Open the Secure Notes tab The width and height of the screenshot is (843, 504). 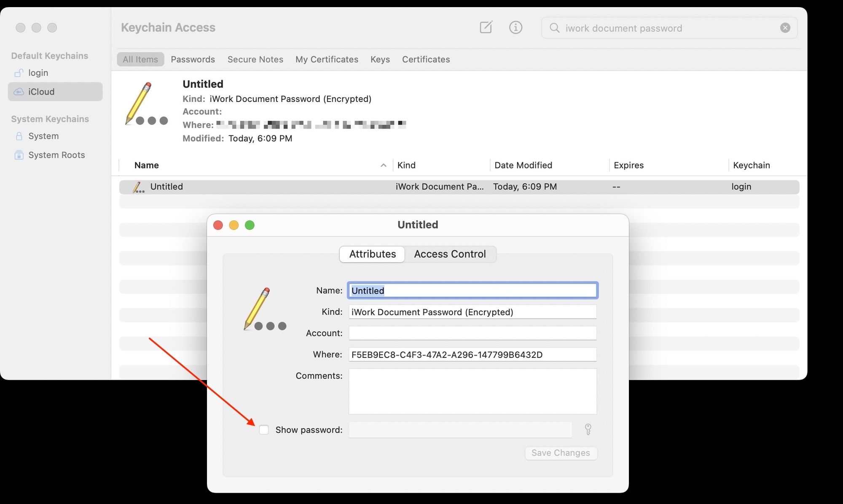click(255, 59)
